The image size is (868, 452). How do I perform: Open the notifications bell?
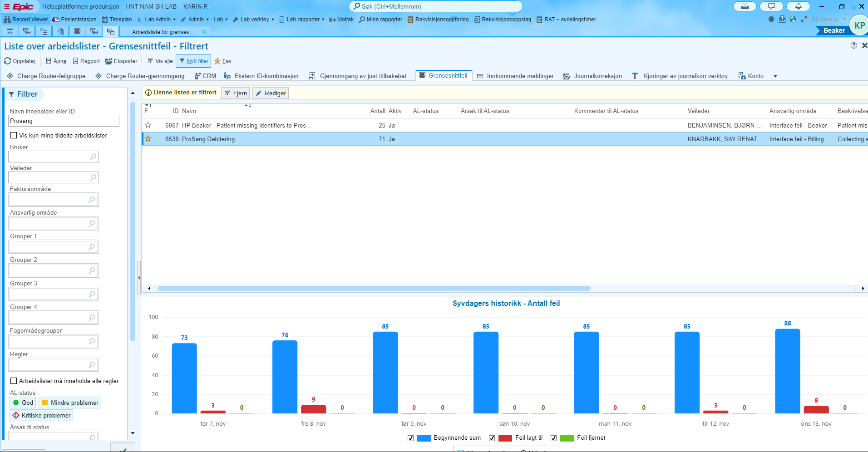798,6
